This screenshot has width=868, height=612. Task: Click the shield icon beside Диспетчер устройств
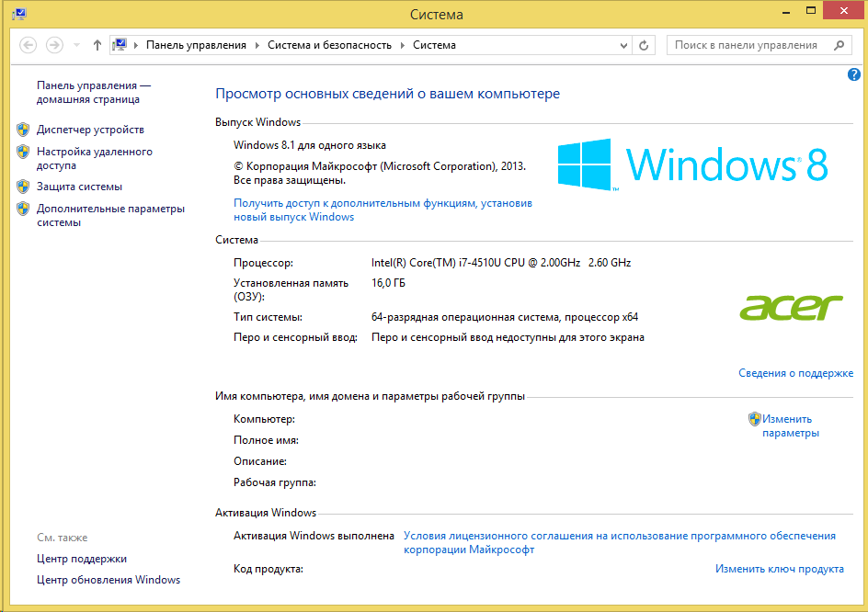pyautogui.click(x=23, y=130)
